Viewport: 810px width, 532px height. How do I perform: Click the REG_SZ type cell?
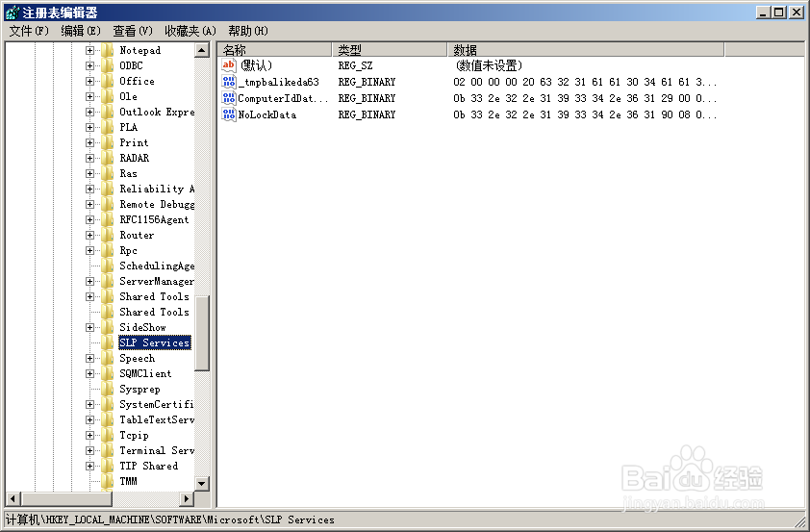coord(355,65)
